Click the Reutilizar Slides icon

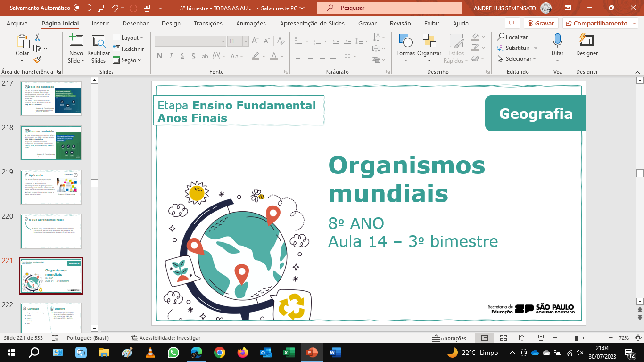pos(99,42)
